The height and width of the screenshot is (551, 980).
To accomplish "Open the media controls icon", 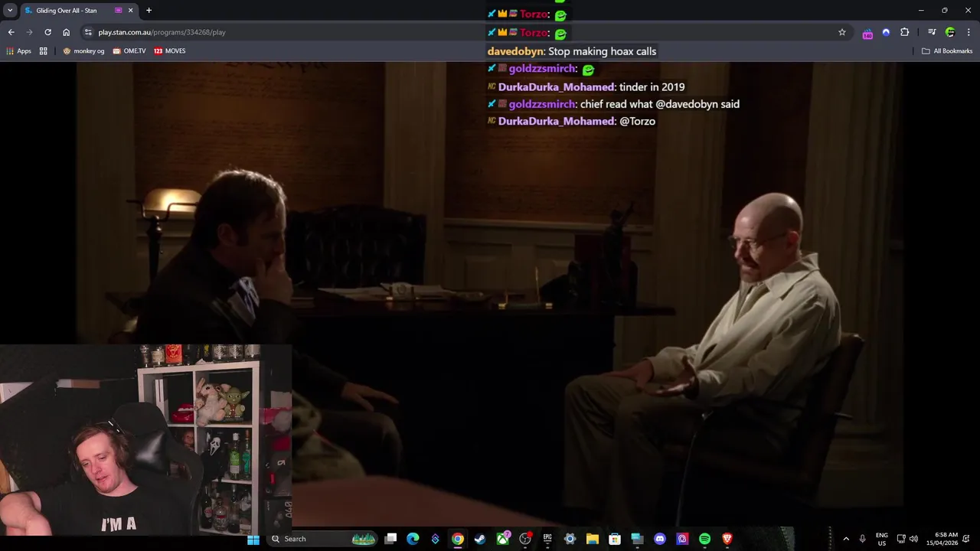I will coord(932,32).
